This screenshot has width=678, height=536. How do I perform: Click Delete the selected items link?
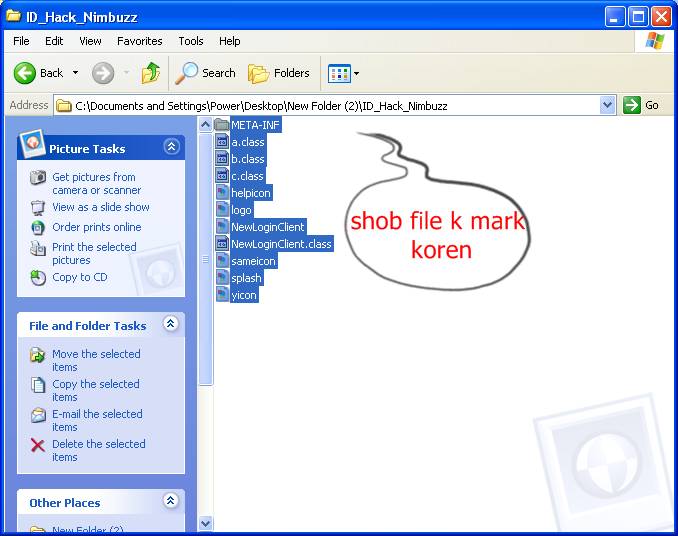(99, 450)
